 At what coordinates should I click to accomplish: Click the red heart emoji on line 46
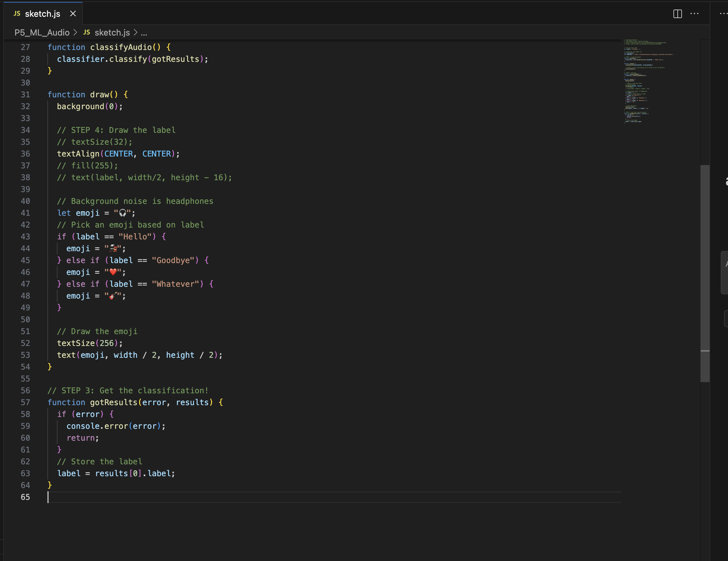click(114, 272)
